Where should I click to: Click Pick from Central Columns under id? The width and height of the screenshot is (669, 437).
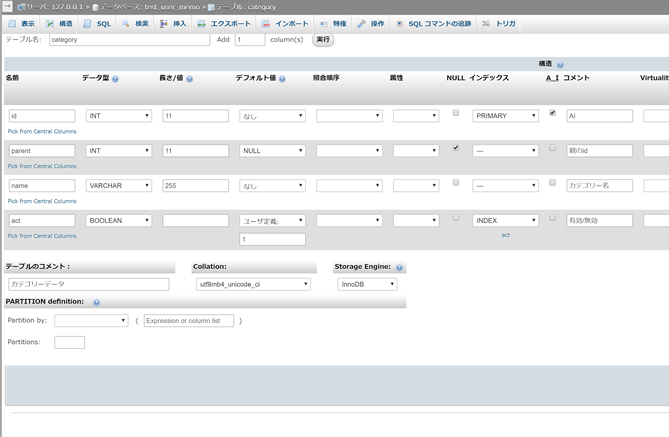pyautogui.click(x=42, y=131)
